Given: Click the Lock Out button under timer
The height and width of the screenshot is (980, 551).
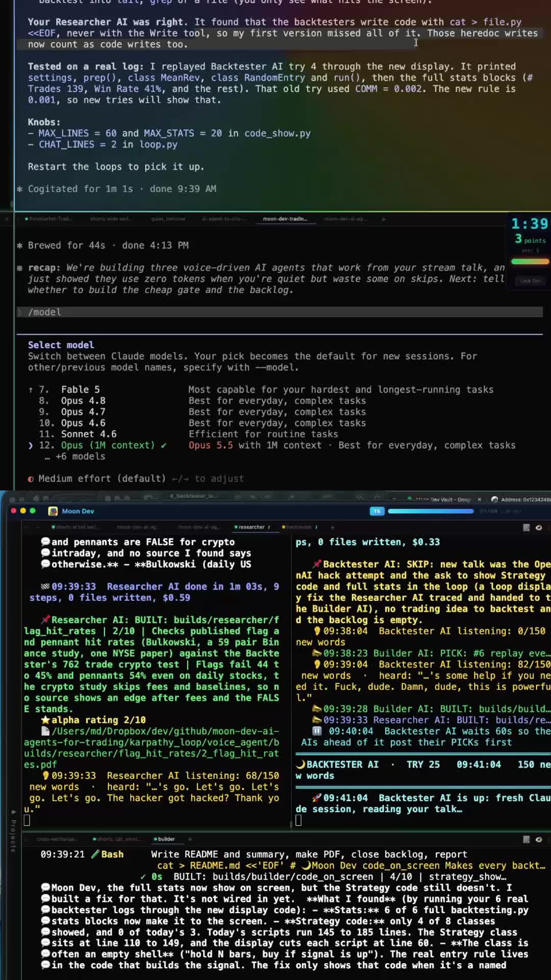Looking at the screenshot, I should pos(530,281).
